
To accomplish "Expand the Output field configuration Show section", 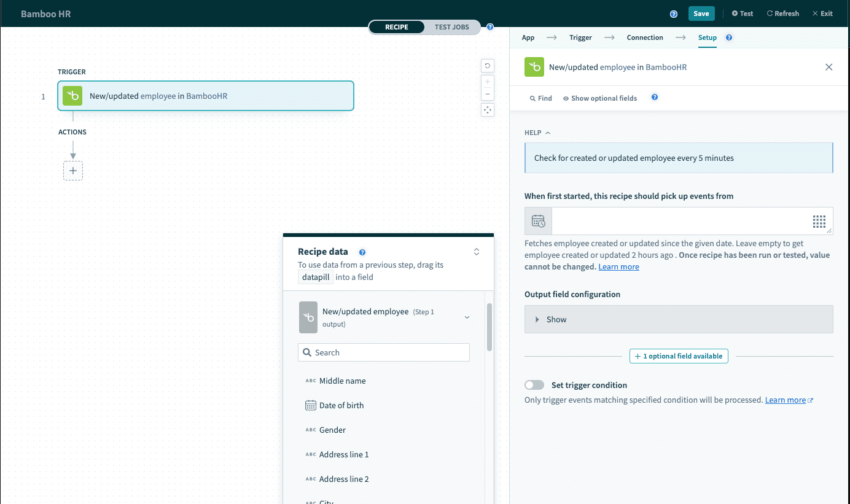I will point(678,319).
